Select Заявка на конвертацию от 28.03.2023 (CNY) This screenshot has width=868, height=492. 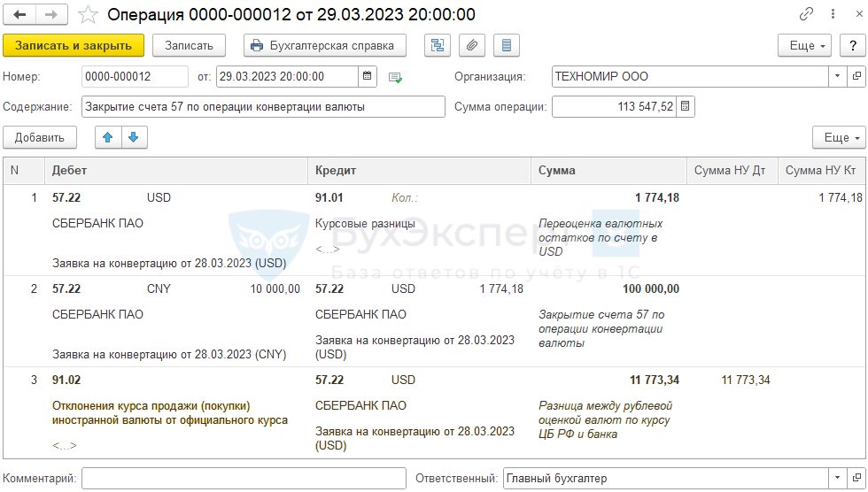coord(169,354)
